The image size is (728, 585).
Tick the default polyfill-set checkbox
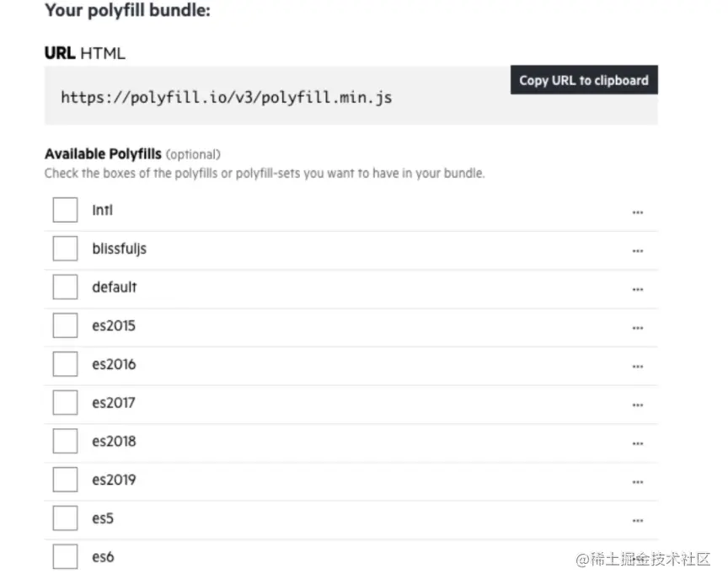point(65,287)
